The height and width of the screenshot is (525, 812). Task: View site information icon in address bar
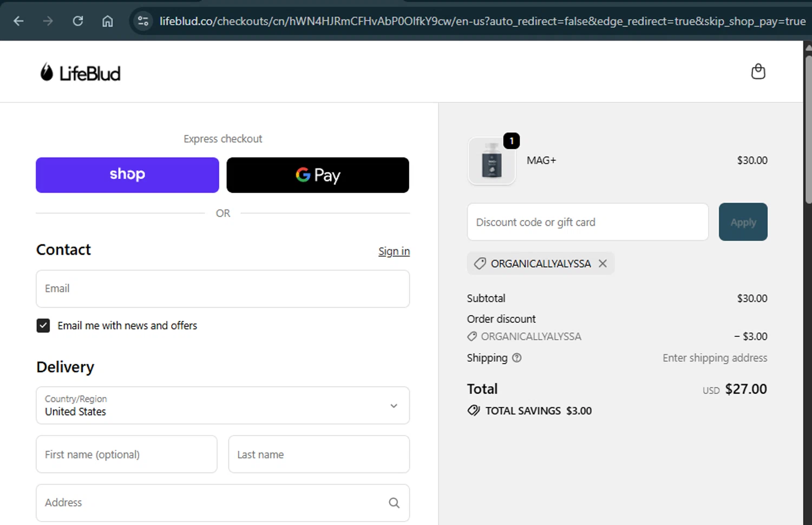[x=143, y=21]
